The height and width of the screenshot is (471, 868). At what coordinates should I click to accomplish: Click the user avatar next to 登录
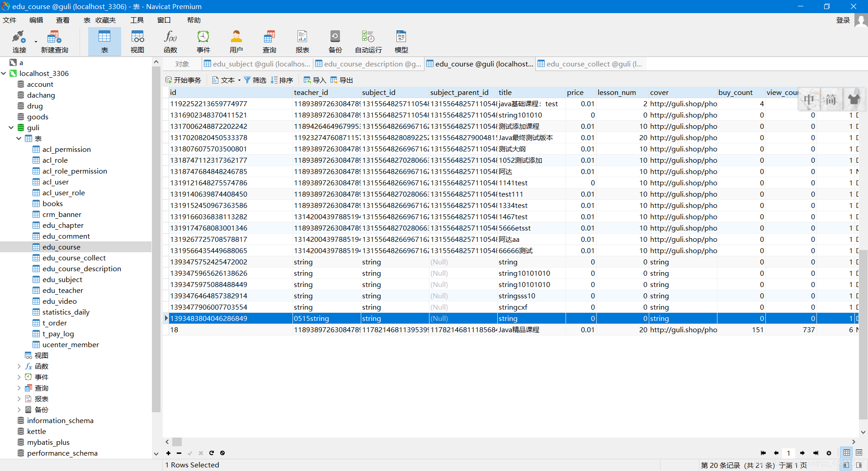pyautogui.click(x=861, y=20)
